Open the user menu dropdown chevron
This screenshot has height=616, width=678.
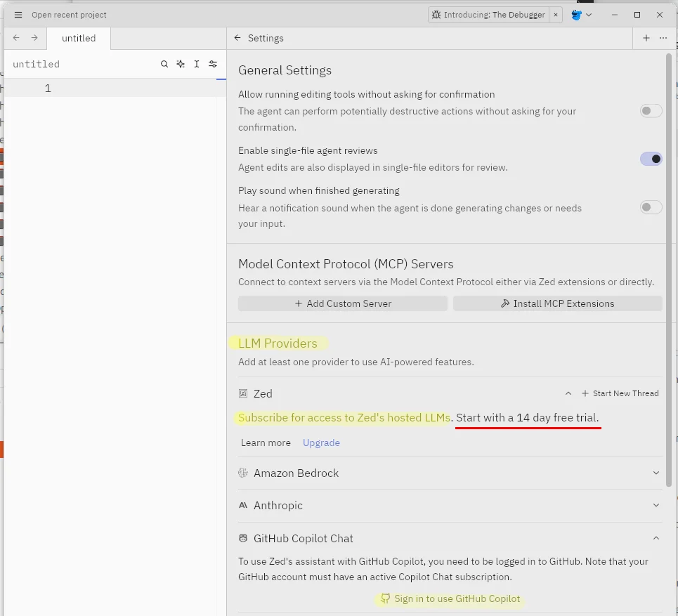tap(589, 15)
